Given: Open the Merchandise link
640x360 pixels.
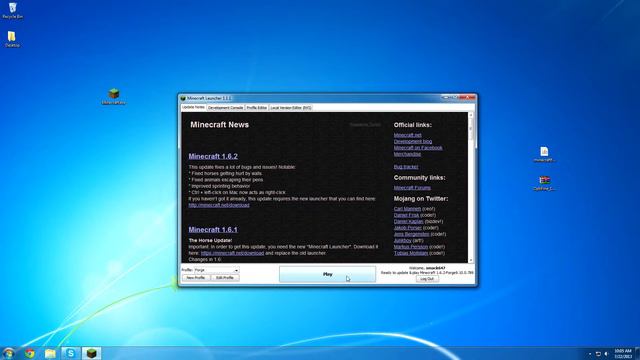Looking at the screenshot, I should [x=407, y=154].
